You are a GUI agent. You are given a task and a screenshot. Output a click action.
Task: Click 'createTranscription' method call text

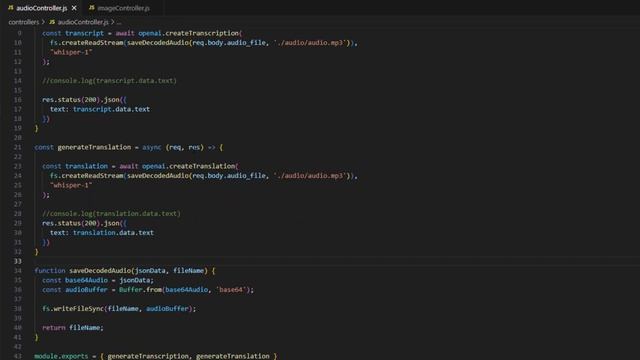pyautogui.click(x=202, y=33)
